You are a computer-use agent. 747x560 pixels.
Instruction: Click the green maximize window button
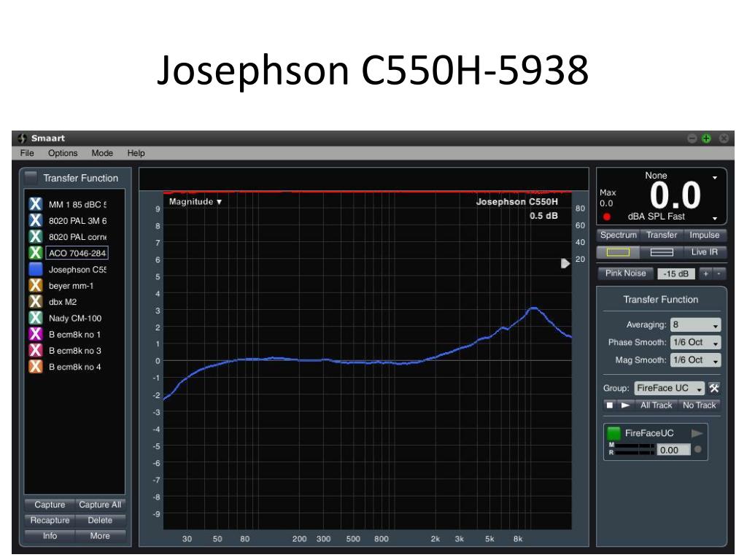706,138
